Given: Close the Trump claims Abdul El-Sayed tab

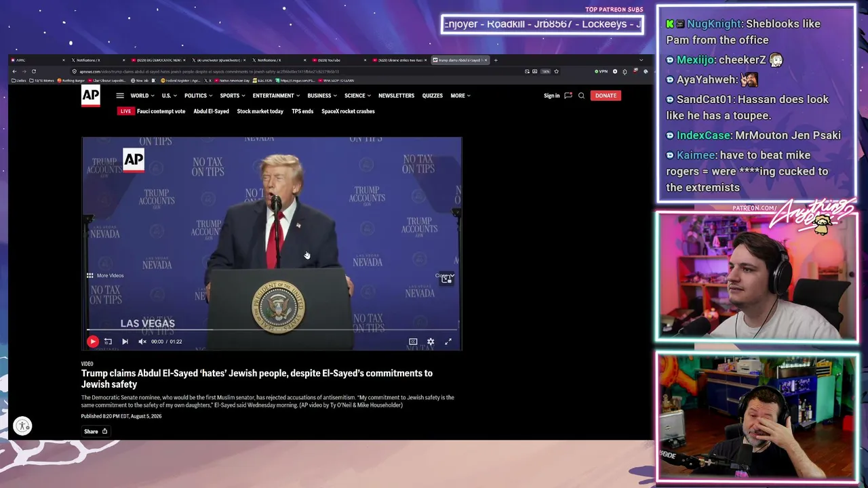Looking at the screenshot, I should 484,60.
